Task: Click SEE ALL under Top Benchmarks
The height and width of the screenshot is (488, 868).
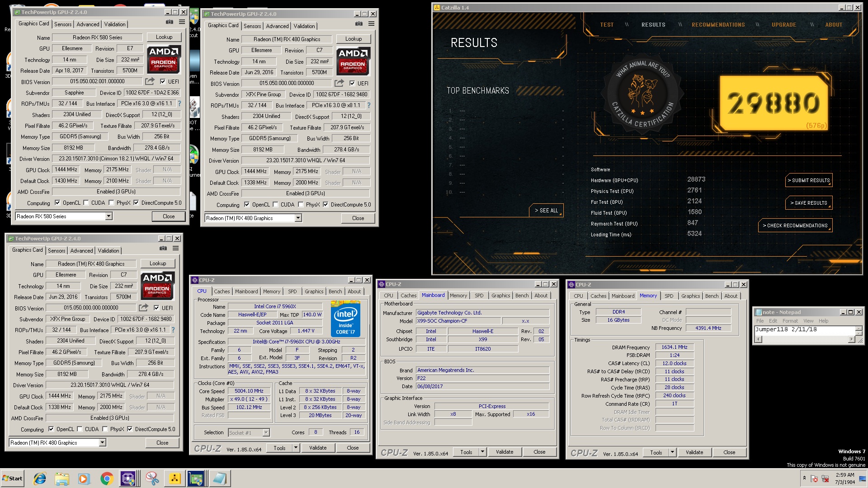Action: click(546, 211)
